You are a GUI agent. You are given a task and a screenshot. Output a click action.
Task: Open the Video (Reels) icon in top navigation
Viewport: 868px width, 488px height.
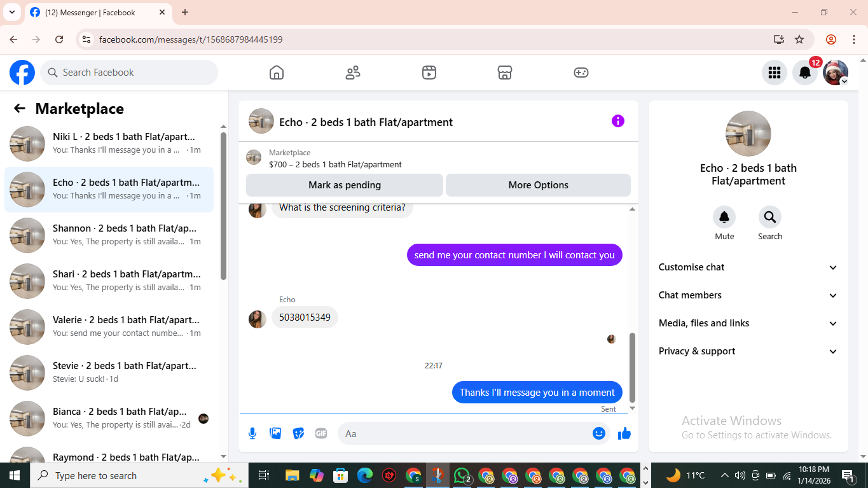pos(429,73)
